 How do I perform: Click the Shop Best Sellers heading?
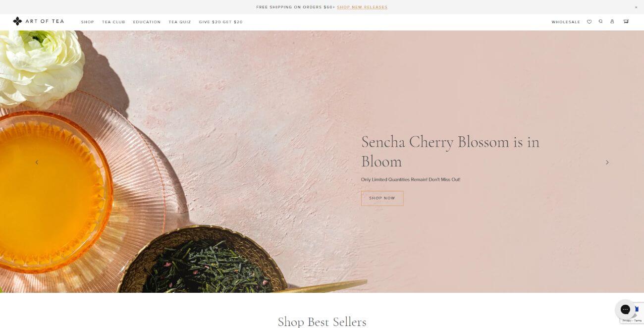[322, 322]
